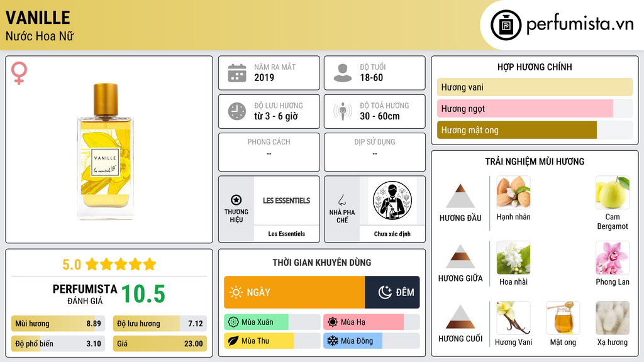Click the clock icon beside Độ lưu hương
644x362 pixels.
(237, 111)
